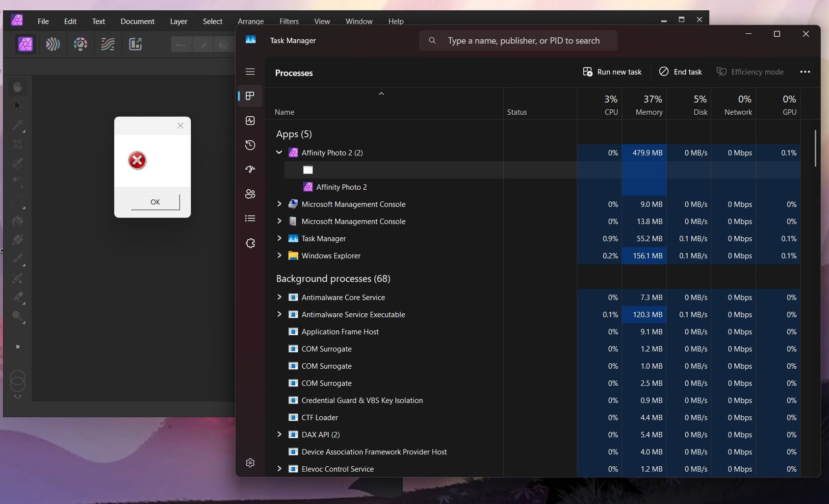Viewport: 829px width, 504px height.
Task: Open the Develop Persona icon
Action: [80, 44]
